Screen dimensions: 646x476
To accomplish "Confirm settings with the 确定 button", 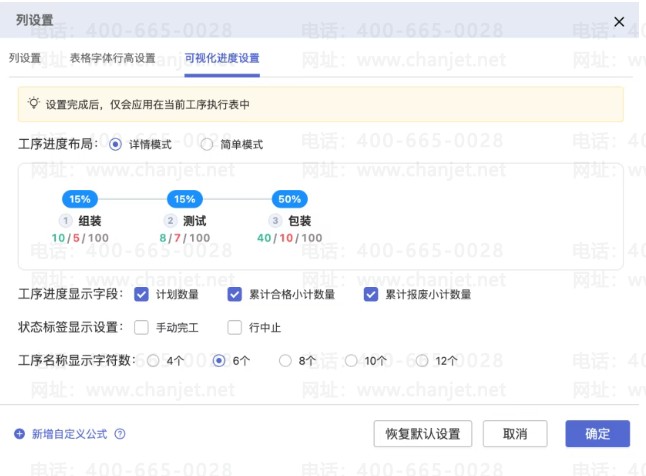I will (x=597, y=434).
